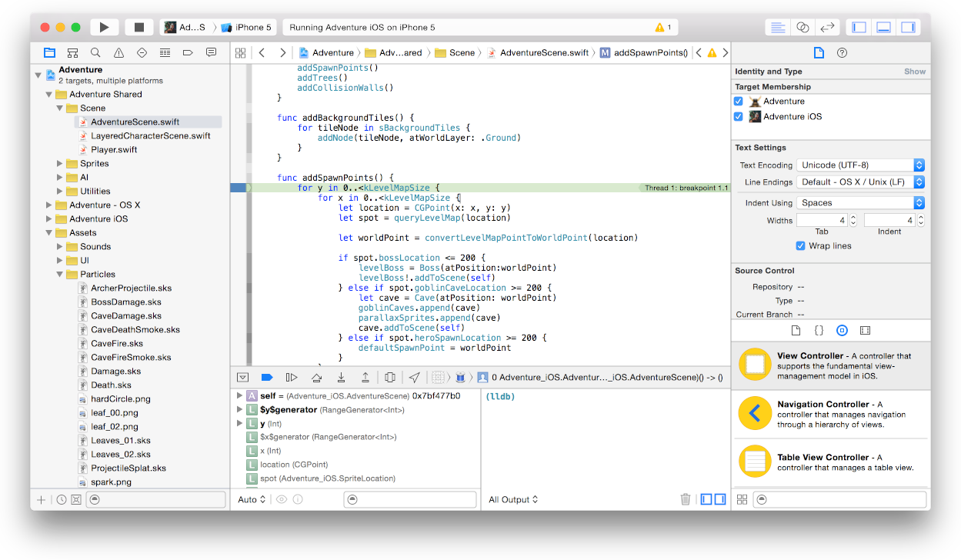Image resolution: width=961 pixels, height=560 pixels.
Task: Click the Run (play) button
Action: (x=104, y=27)
